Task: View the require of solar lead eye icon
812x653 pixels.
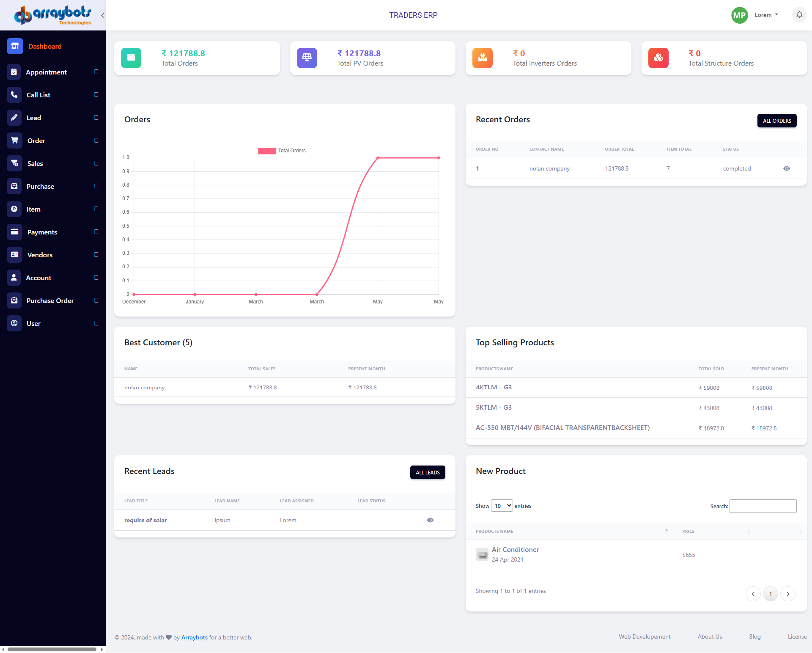Action: pos(430,520)
